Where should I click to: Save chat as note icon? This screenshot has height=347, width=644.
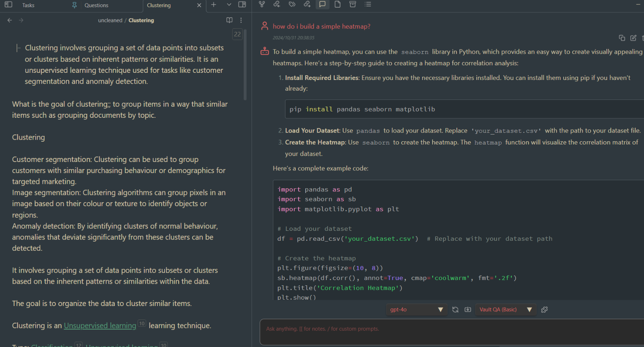tap(468, 310)
